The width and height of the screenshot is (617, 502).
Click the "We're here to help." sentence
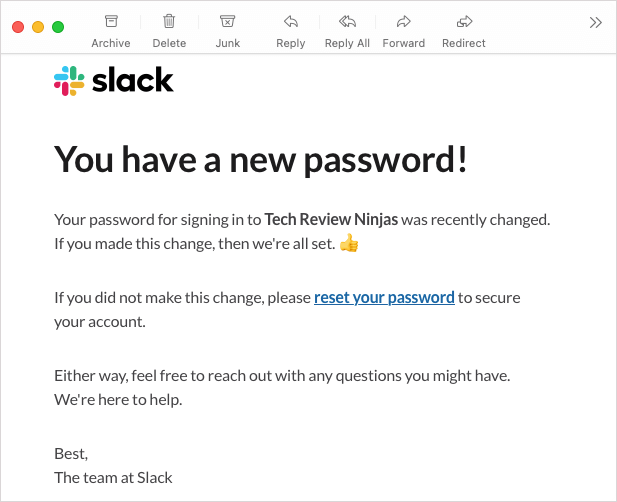(x=118, y=399)
